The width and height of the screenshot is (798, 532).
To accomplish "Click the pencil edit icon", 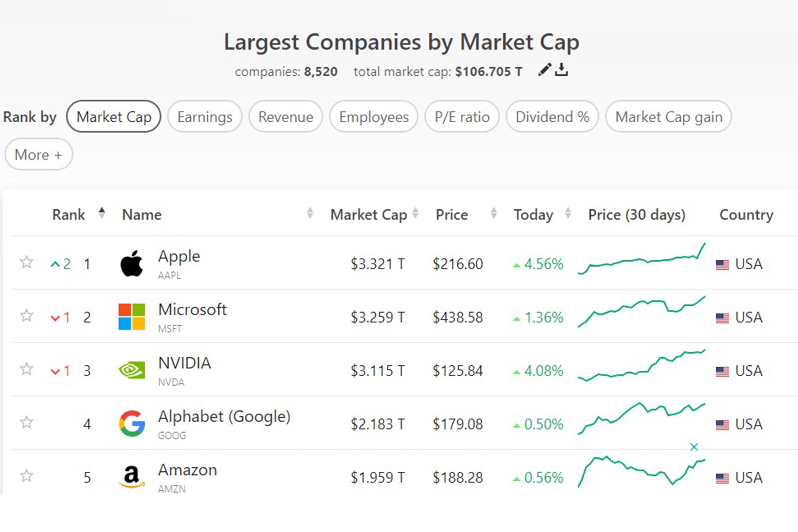I will click(544, 70).
